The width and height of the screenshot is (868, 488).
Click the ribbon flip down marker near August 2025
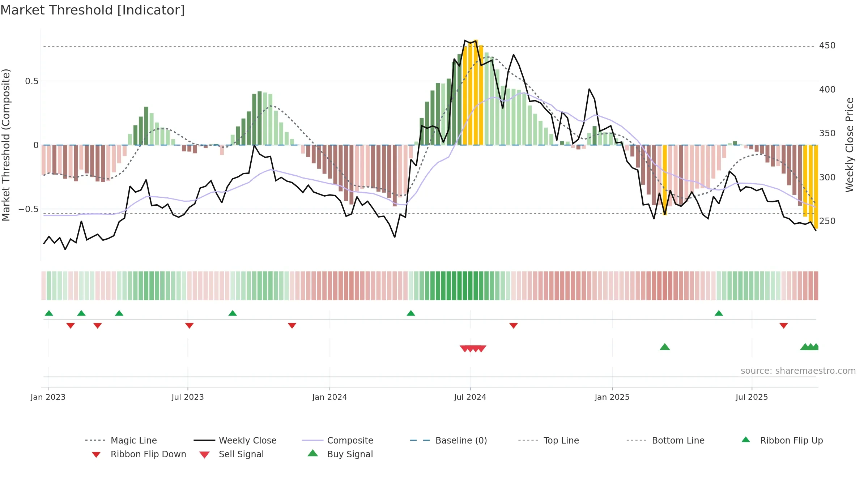[783, 326]
